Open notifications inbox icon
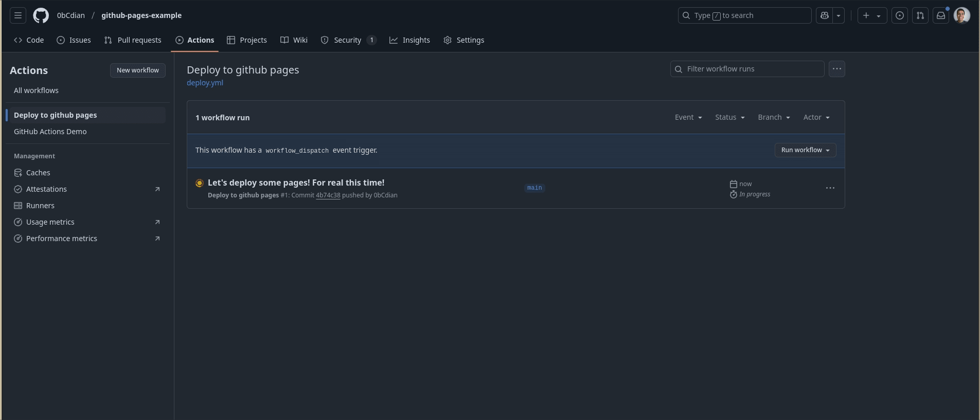The image size is (980, 420). [941, 15]
